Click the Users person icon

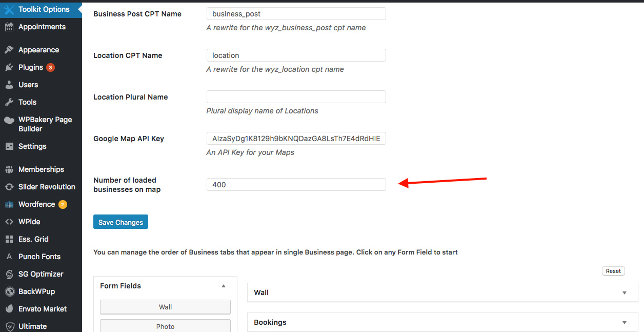point(9,85)
